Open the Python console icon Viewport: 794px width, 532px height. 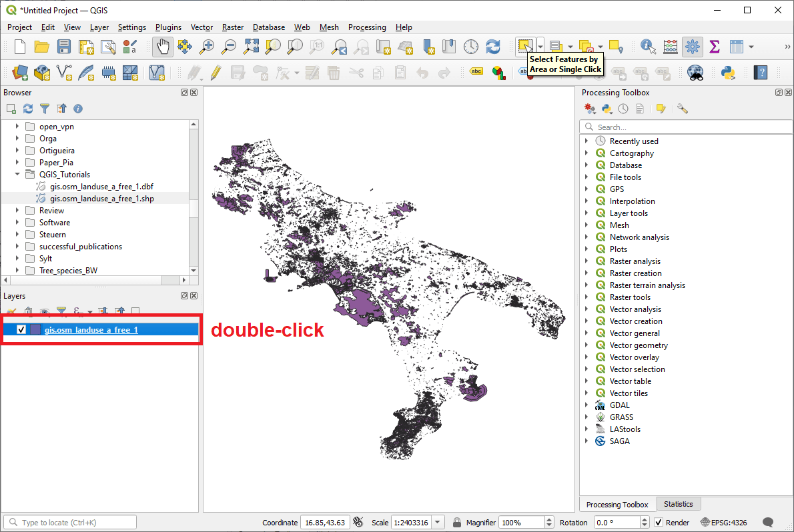728,73
